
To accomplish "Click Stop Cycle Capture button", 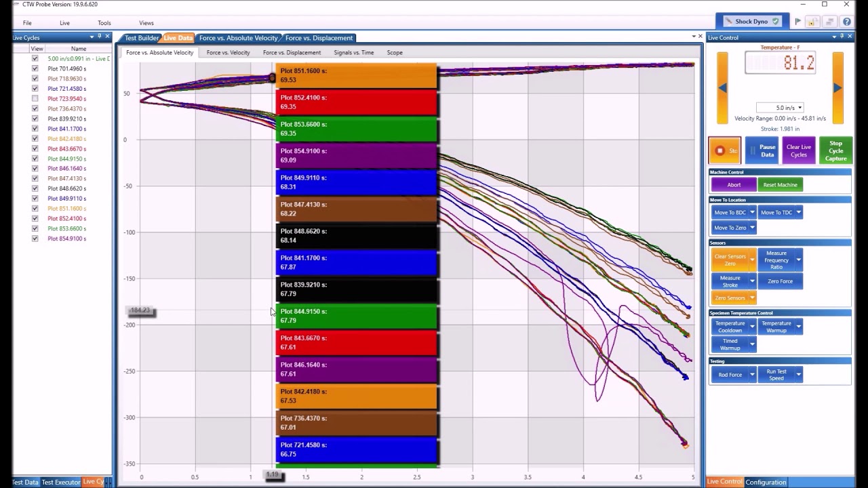I will pyautogui.click(x=835, y=150).
